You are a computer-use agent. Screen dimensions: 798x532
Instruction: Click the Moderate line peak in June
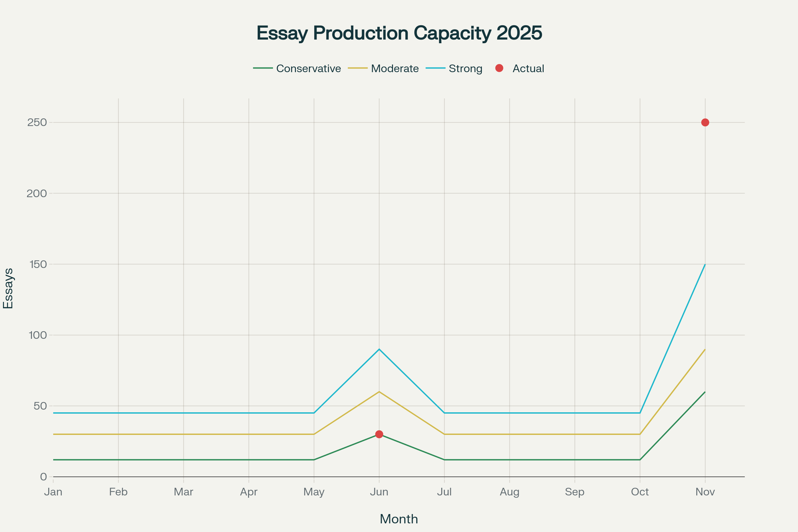(x=379, y=392)
